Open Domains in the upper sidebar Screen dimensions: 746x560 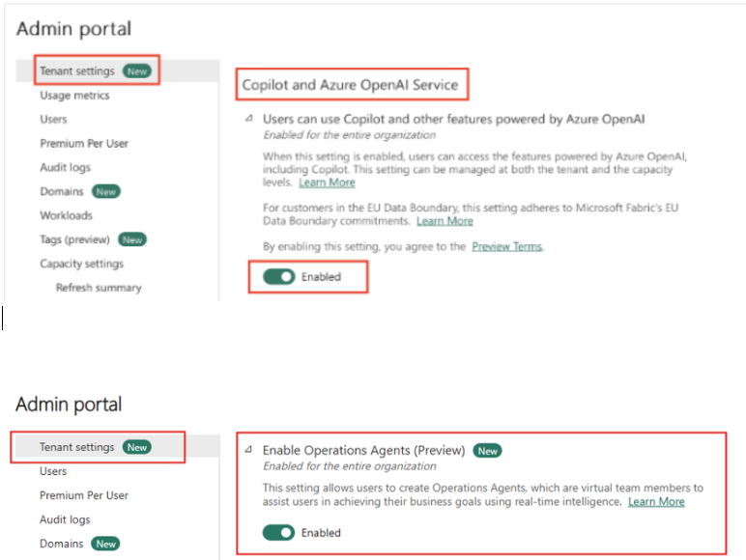coord(62,191)
